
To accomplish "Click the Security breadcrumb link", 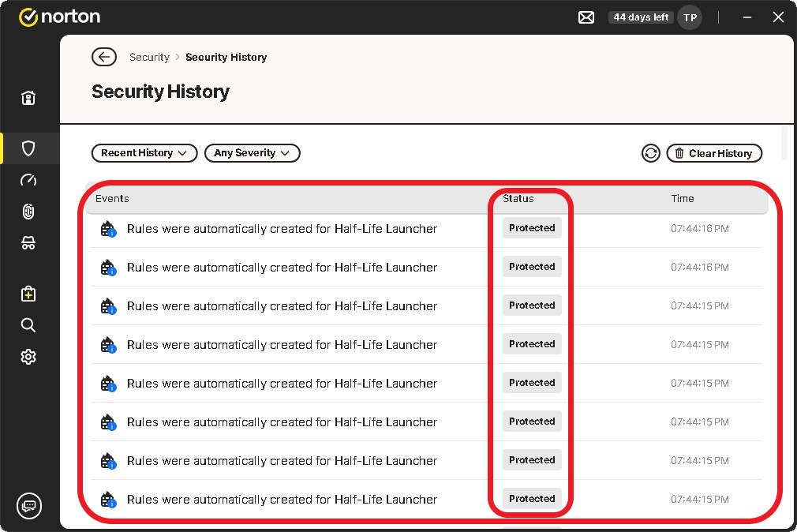I will tap(149, 57).
